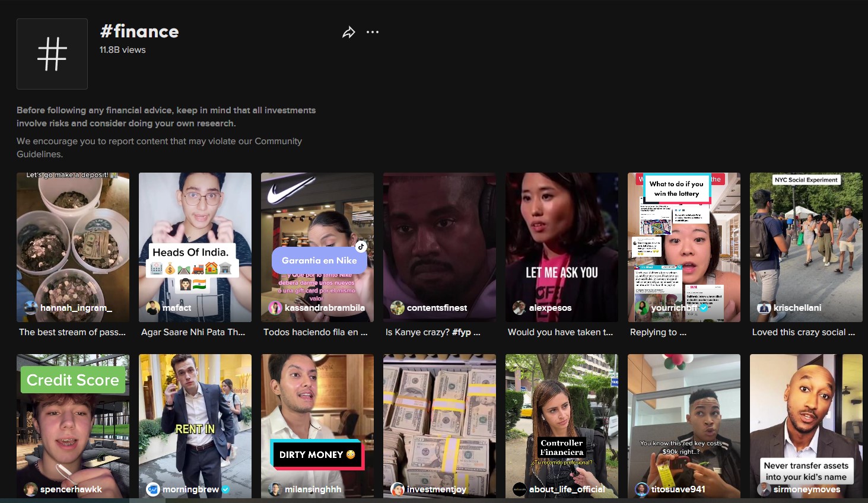
Task: Click caption 'Replying to ...'
Action: 658,332
